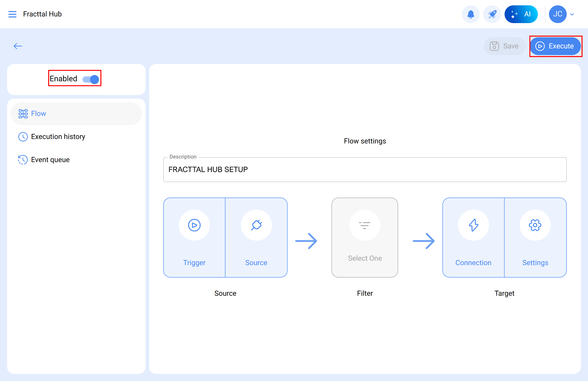This screenshot has height=381, width=588.
Task: Click the Save button
Action: [504, 46]
